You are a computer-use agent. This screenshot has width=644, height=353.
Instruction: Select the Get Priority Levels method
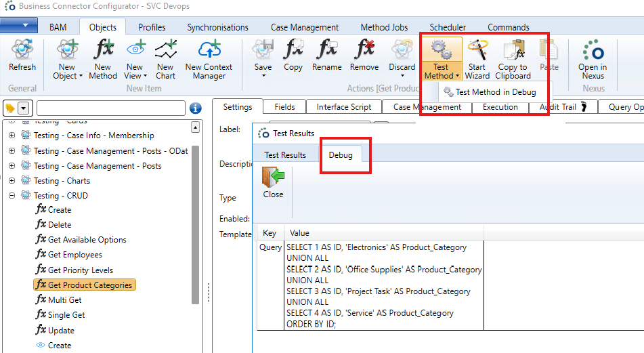pyautogui.click(x=74, y=270)
